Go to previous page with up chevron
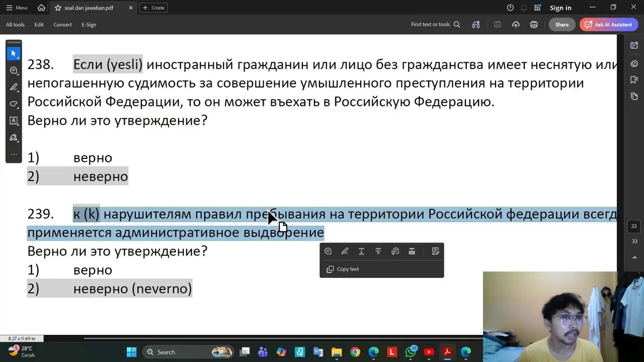Viewport: 644px width, 362px height. (x=634, y=257)
